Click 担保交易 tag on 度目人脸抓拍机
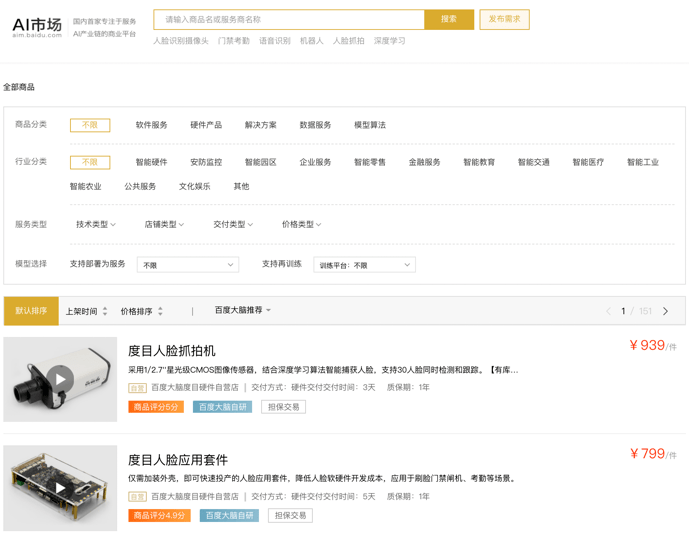 tap(283, 407)
